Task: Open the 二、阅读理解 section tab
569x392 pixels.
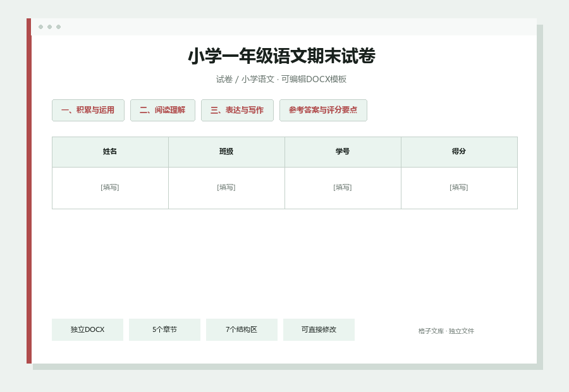Action: [162, 111]
